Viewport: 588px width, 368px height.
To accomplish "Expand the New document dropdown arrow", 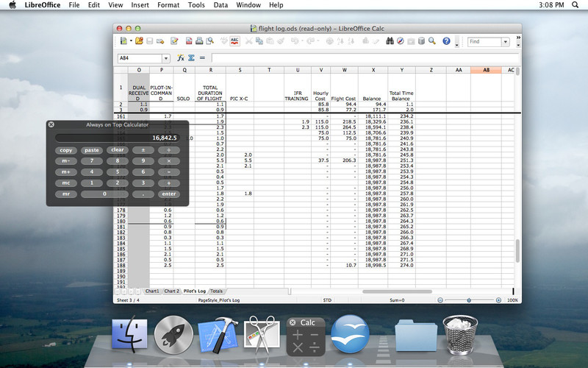I will 131,41.
